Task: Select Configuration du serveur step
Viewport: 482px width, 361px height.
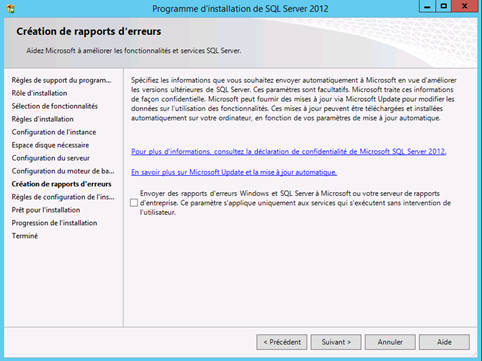Action: coord(51,158)
